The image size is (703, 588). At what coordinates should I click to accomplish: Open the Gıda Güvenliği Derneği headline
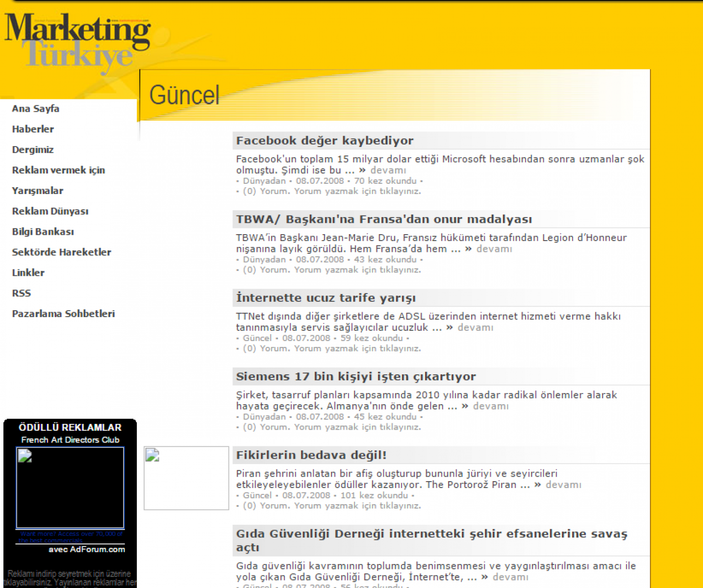click(x=431, y=534)
